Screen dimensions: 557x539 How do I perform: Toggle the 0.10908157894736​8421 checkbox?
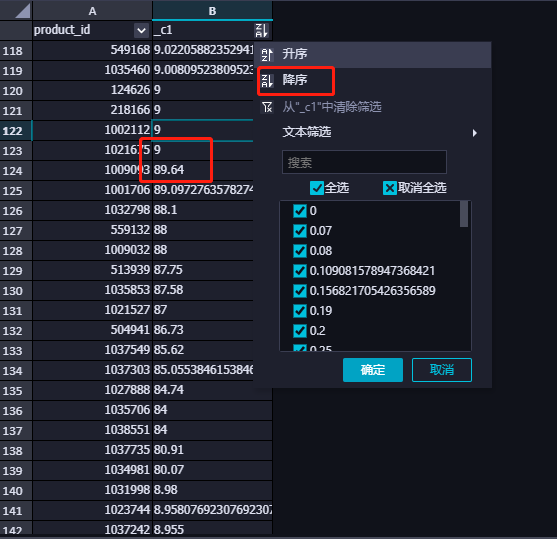point(300,271)
